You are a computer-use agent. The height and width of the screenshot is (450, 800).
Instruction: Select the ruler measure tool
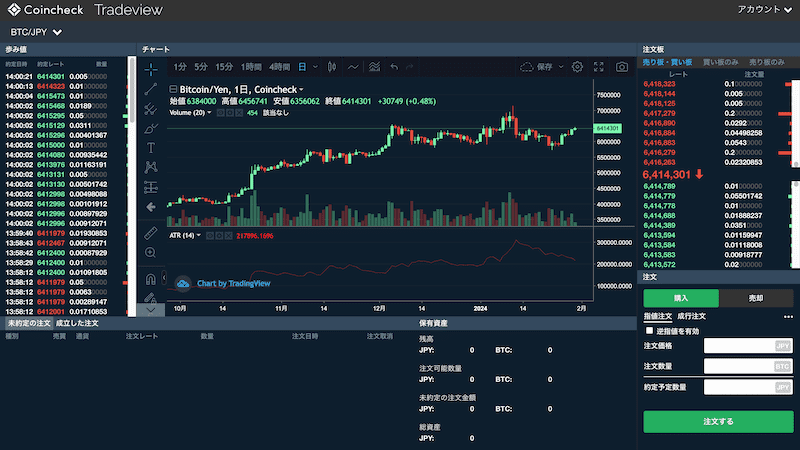151,233
